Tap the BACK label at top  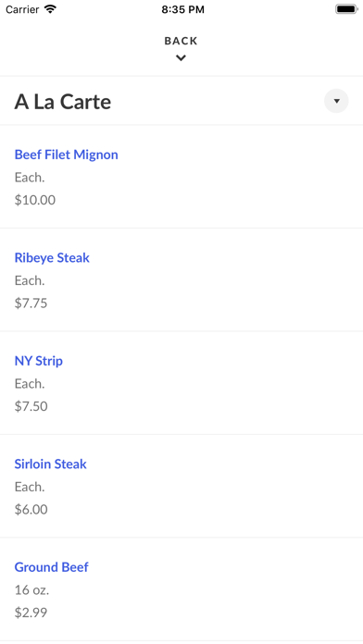181,41
